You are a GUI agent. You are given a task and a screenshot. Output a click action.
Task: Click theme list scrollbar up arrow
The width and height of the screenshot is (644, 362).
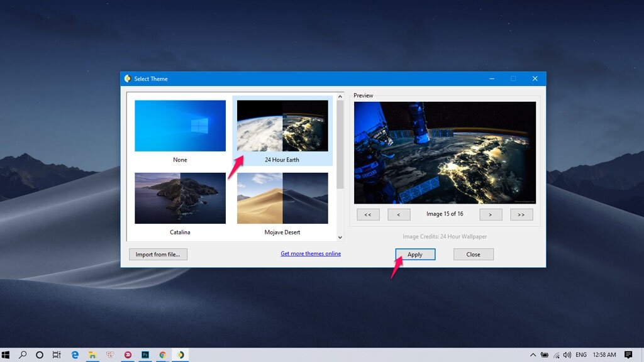point(340,96)
